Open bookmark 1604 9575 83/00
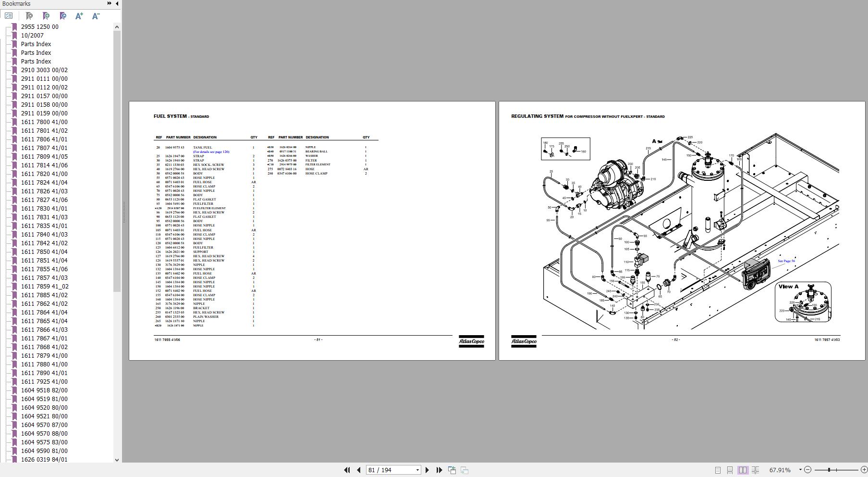This screenshot has height=477, width=868. point(44,442)
